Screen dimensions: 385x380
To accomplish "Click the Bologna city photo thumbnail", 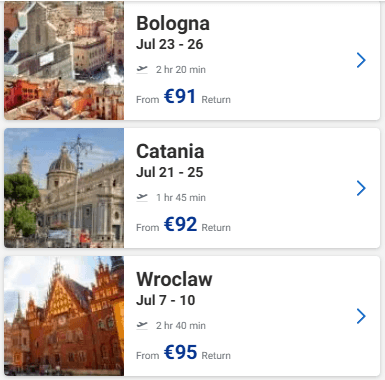I will click(64, 60).
